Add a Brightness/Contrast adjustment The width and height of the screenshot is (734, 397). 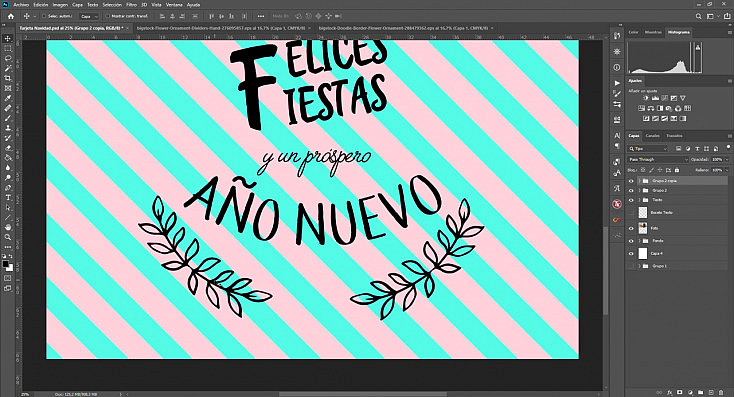tap(646, 98)
